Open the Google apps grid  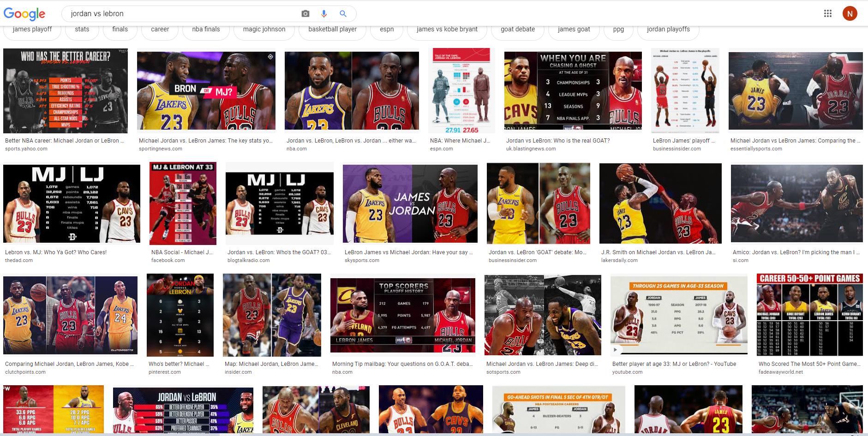[828, 13]
